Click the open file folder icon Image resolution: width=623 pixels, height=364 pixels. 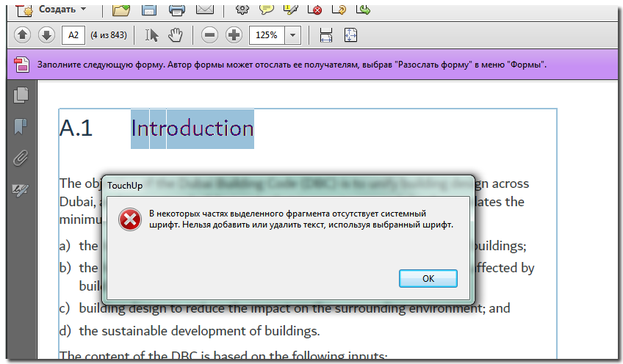[x=121, y=10]
